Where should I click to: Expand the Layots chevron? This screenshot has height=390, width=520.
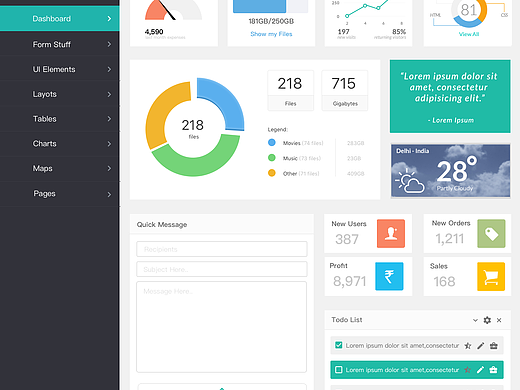tap(109, 94)
